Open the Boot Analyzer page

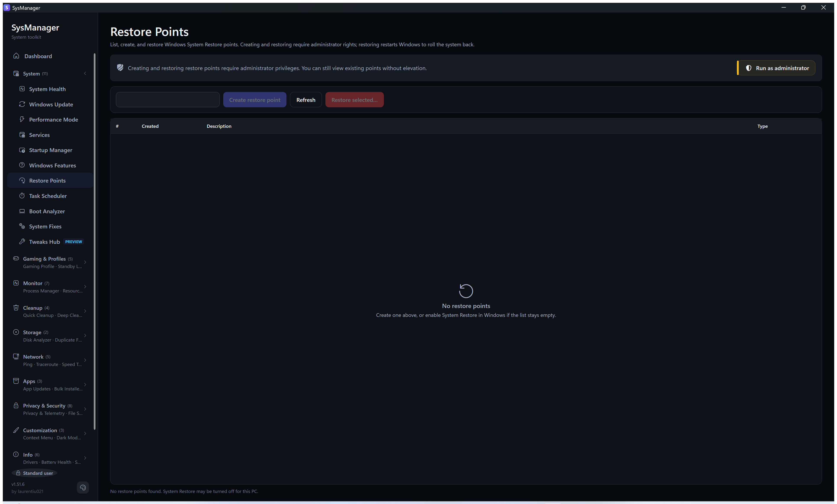(50, 211)
